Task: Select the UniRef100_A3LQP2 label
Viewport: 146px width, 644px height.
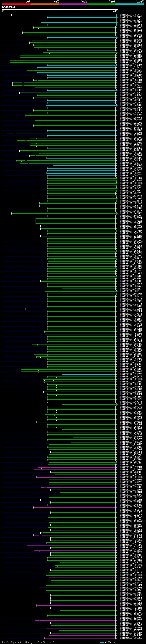Action: [131, 309]
